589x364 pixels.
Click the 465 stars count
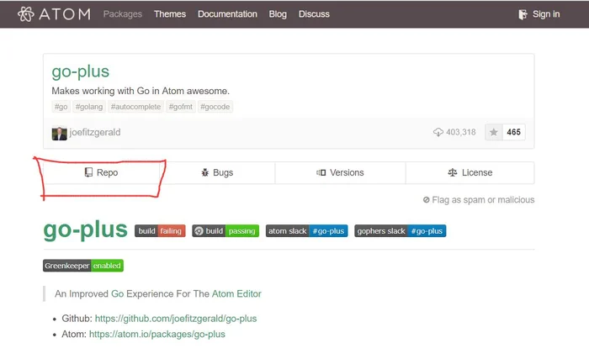click(x=513, y=132)
